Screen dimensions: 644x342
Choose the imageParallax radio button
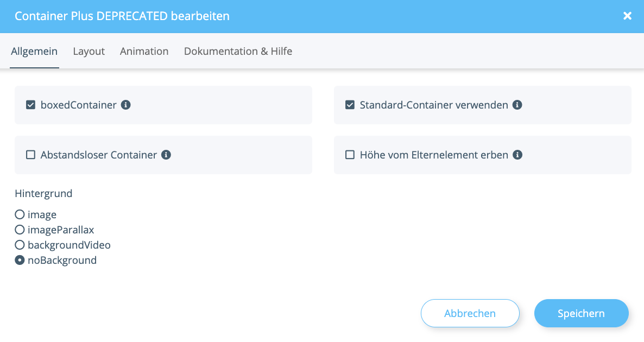[20, 230]
